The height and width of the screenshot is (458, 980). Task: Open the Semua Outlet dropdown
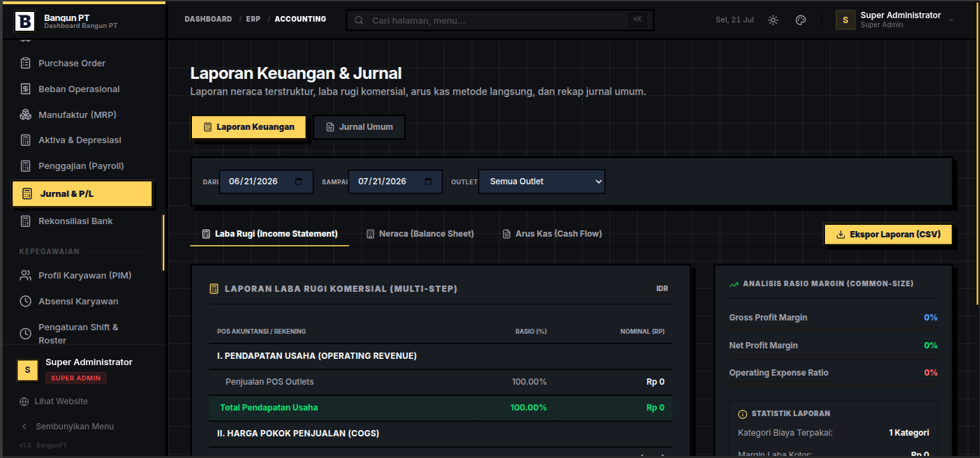pyautogui.click(x=542, y=182)
